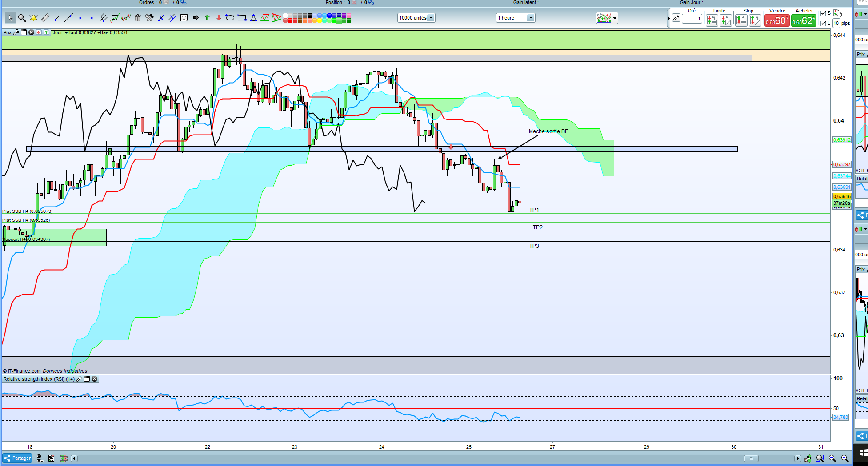Click the scrollbar right arrow
This screenshot has width=868, height=466.
coord(798,458)
